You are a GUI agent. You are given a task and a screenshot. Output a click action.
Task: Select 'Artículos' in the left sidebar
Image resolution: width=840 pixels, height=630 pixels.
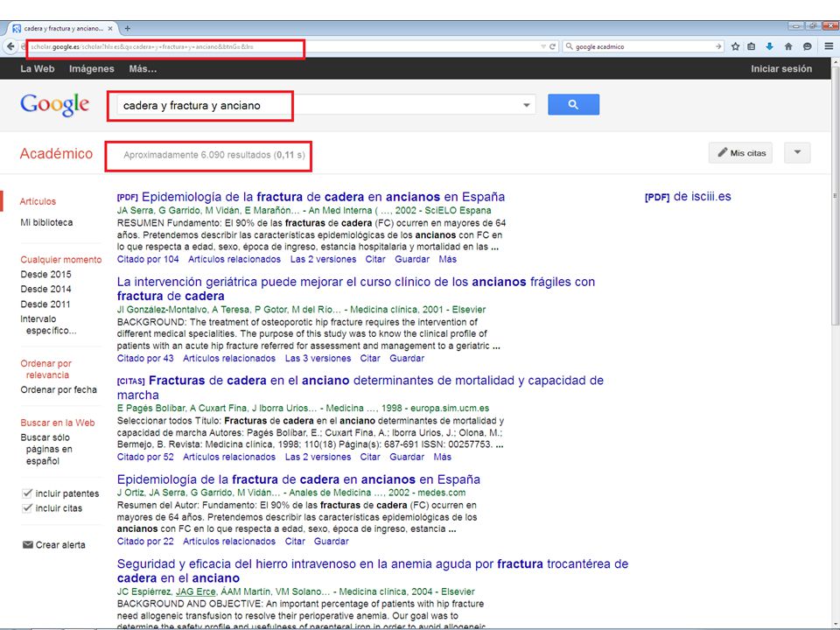[x=38, y=201]
